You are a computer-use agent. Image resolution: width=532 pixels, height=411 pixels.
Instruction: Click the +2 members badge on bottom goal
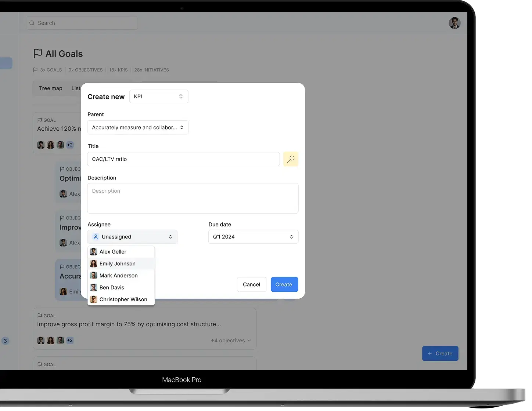coord(70,341)
